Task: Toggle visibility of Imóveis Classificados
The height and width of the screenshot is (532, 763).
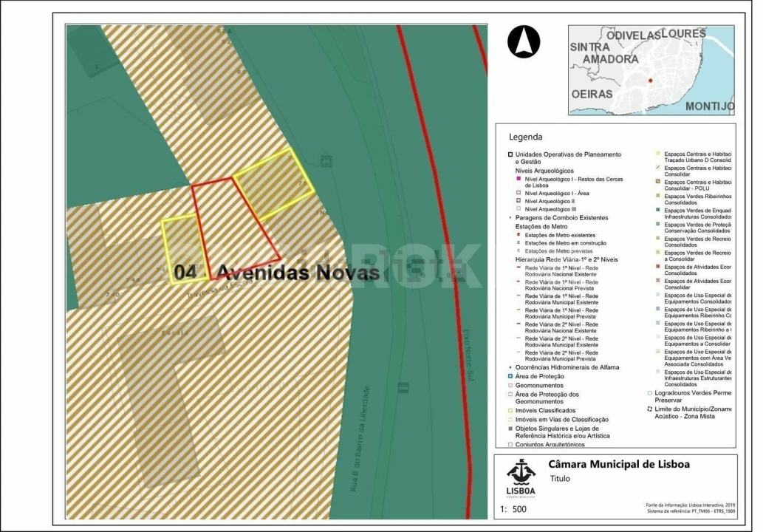Action: 510,409
